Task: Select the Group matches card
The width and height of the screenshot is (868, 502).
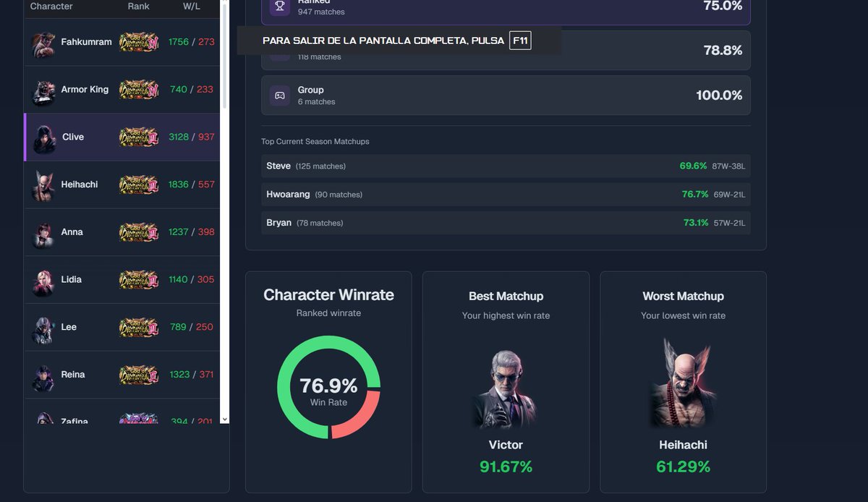Action: point(506,95)
